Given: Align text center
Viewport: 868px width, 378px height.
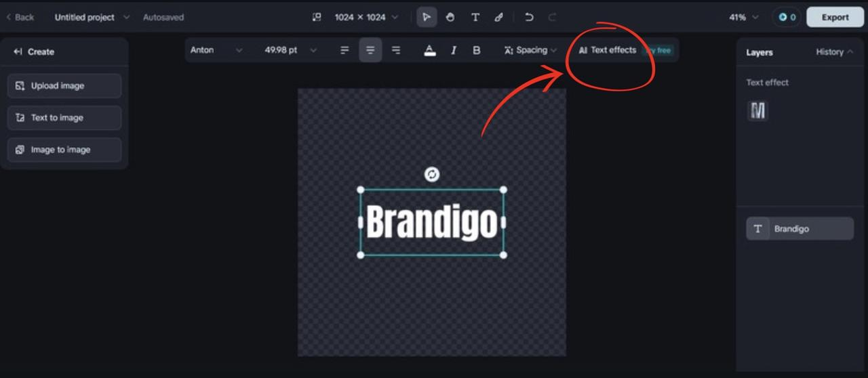Looking at the screenshot, I should pos(370,50).
